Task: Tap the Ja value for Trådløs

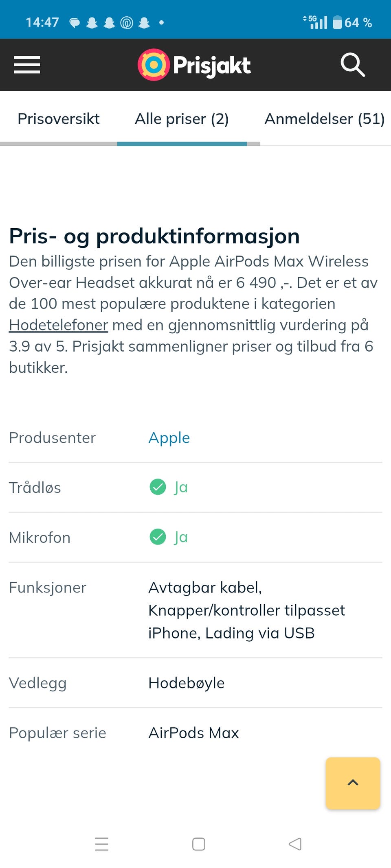Action: pos(181,487)
